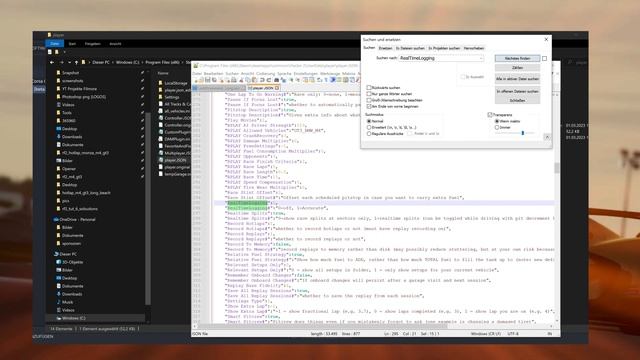Switch to the Ersetzen tab

[385, 48]
